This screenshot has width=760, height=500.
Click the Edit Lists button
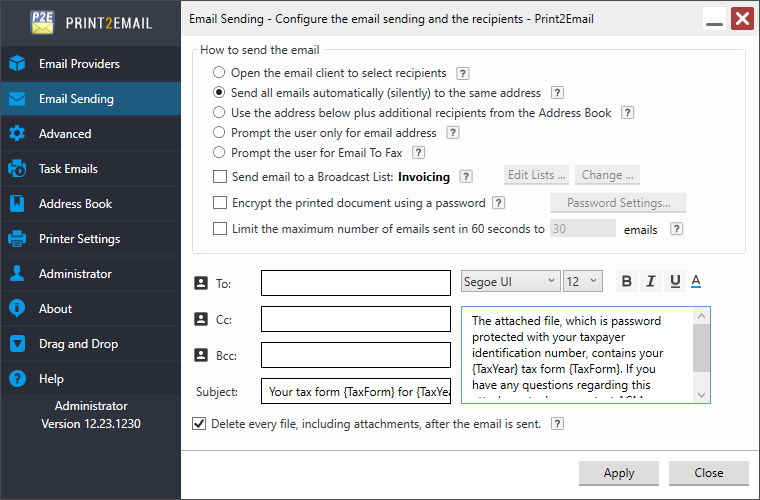tap(536, 175)
